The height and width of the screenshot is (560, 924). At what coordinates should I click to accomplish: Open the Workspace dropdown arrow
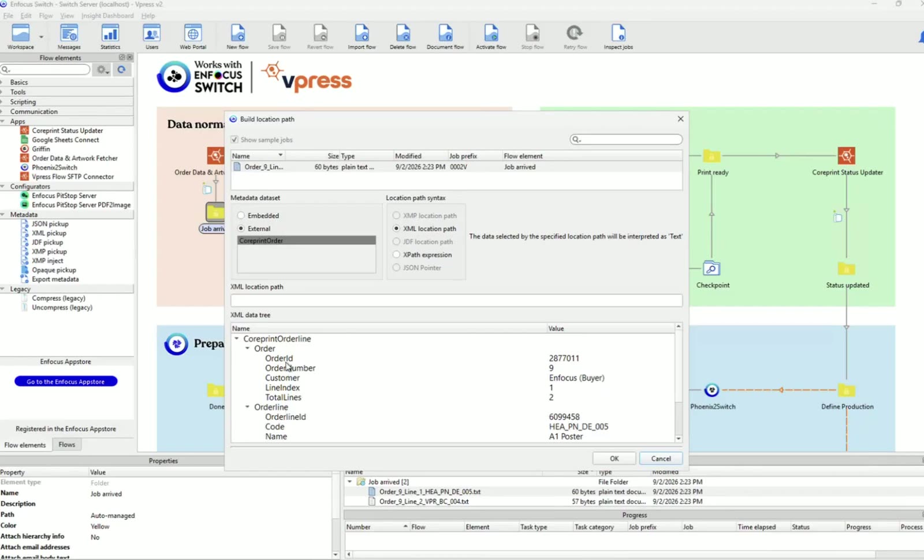pyautogui.click(x=41, y=37)
